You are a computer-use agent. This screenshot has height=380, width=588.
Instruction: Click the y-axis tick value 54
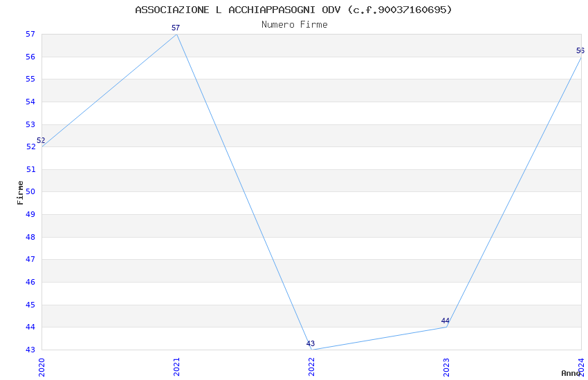coord(30,102)
